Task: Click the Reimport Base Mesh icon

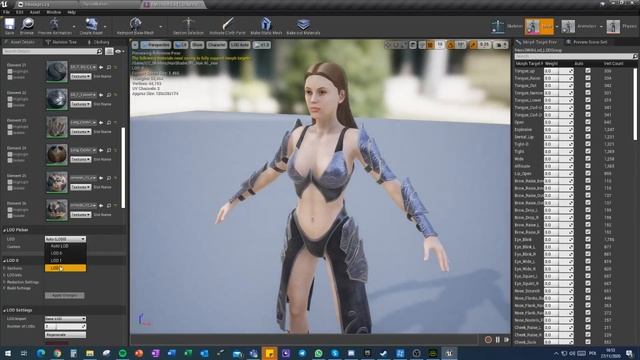Action: [136, 24]
